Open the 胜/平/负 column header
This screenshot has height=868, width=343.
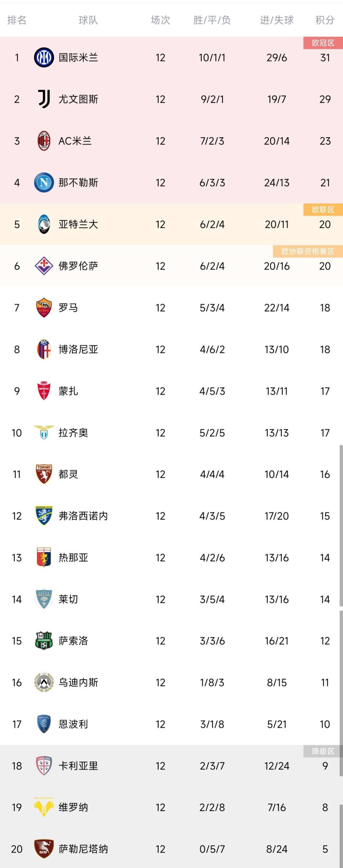pyautogui.click(x=213, y=21)
